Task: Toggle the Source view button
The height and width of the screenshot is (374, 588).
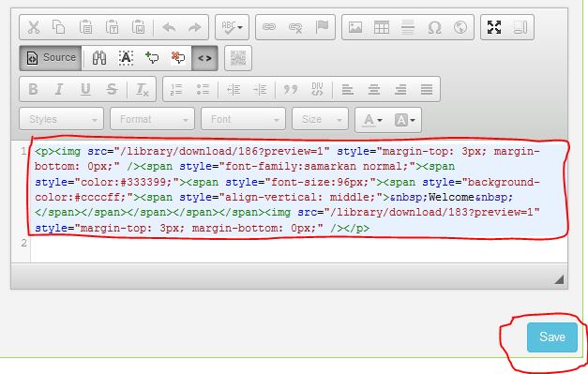Action: (x=51, y=58)
